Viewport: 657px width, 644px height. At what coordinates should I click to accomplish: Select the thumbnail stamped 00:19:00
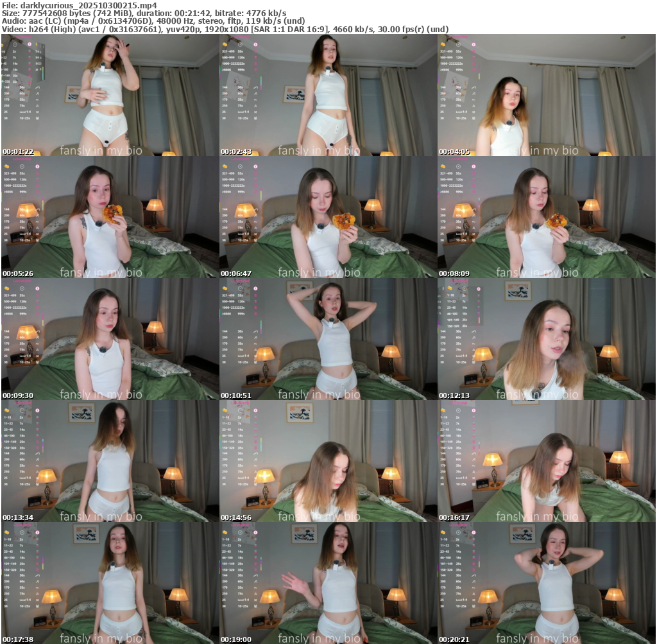tap(328, 583)
